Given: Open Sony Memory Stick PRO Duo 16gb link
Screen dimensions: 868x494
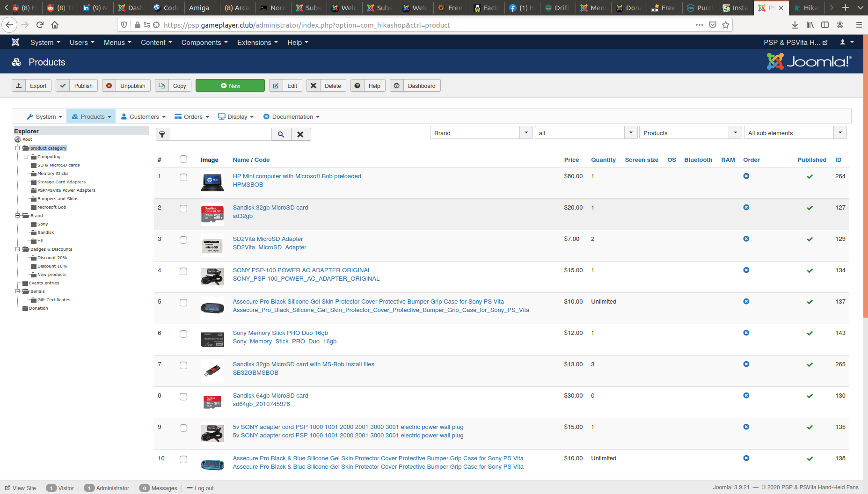Looking at the screenshot, I should pos(280,333).
